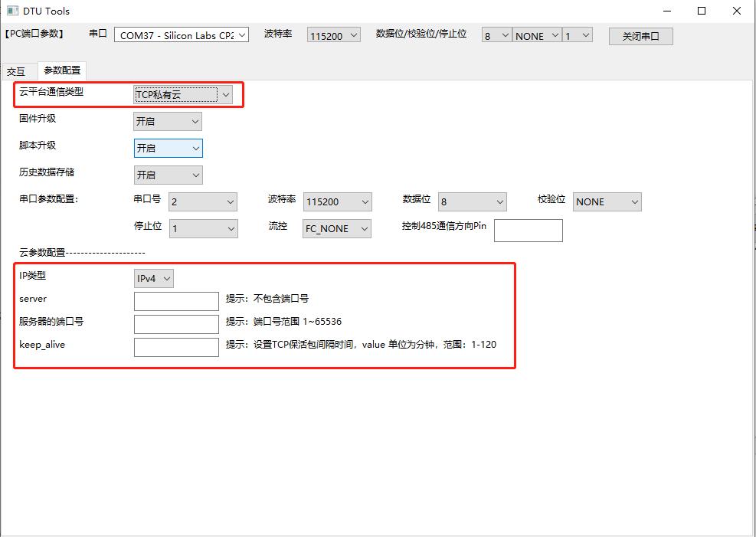The width and height of the screenshot is (756, 537).
Task: Open the 串口参数配置 波特率 115200 dropdown
Action: 338,202
